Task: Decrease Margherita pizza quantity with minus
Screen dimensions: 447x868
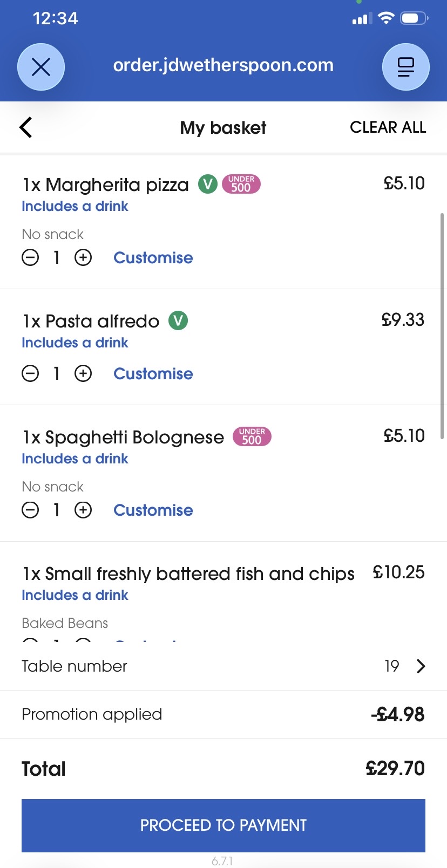Action: click(x=30, y=258)
